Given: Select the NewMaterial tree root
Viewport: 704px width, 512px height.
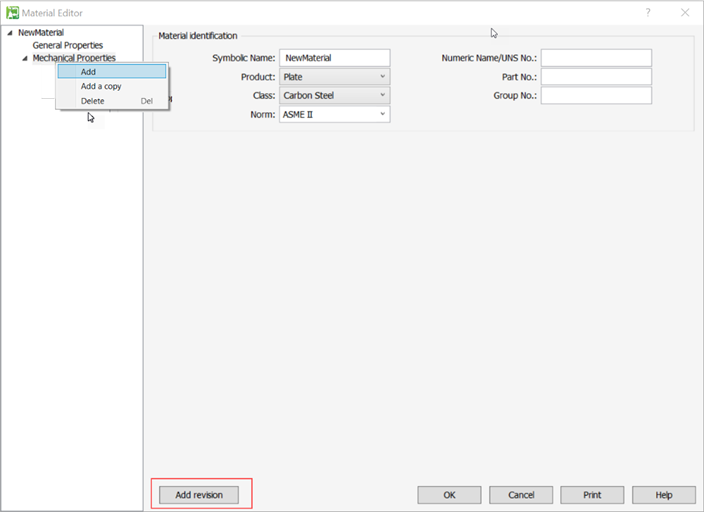Looking at the screenshot, I should [41, 33].
